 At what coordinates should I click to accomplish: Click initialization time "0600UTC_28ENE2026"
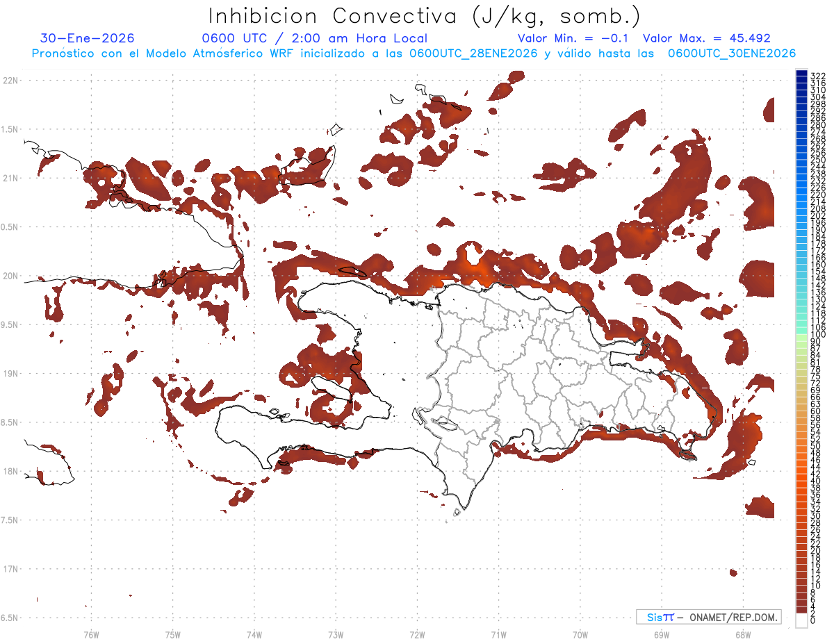[473, 53]
